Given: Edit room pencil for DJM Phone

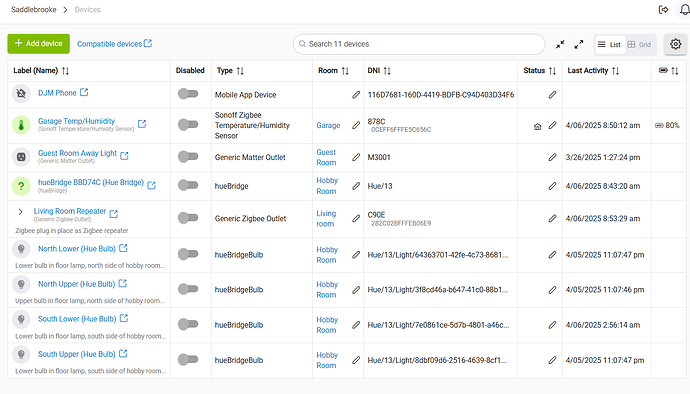Looking at the screenshot, I should (x=356, y=95).
